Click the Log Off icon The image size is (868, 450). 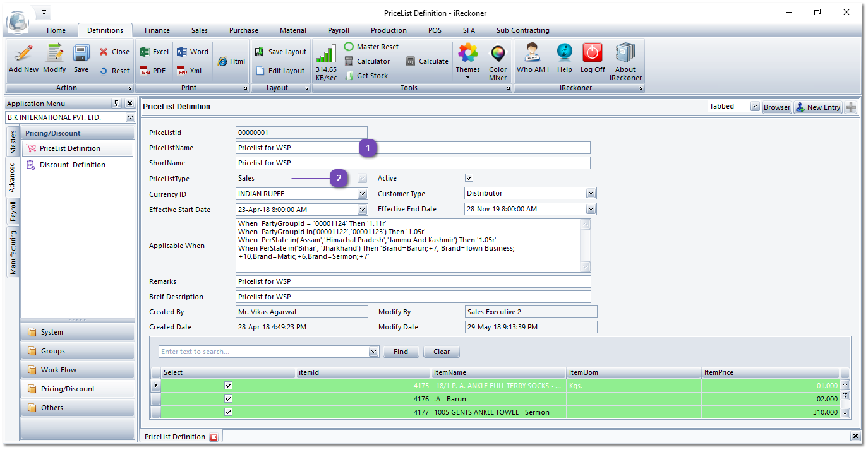593,59
